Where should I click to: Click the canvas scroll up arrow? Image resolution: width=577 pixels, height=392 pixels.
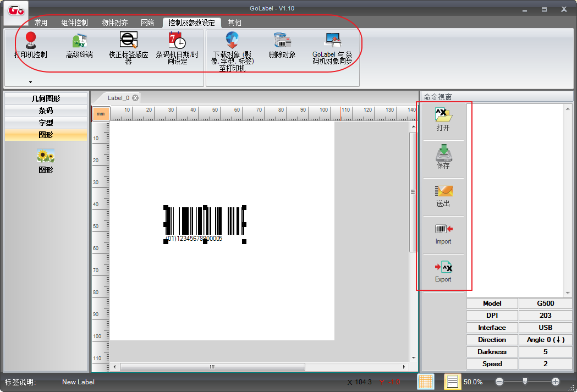point(414,126)
